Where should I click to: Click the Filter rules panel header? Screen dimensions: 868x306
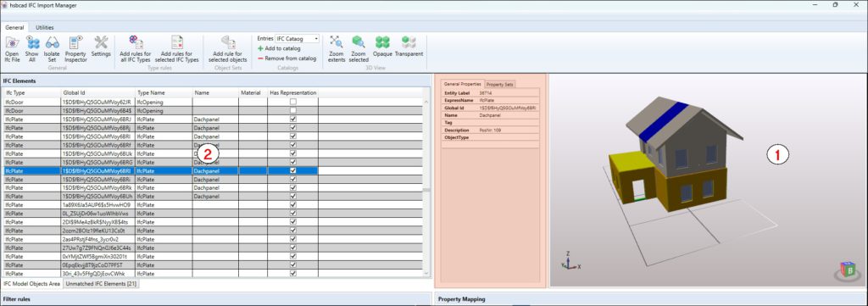[216, 299]
